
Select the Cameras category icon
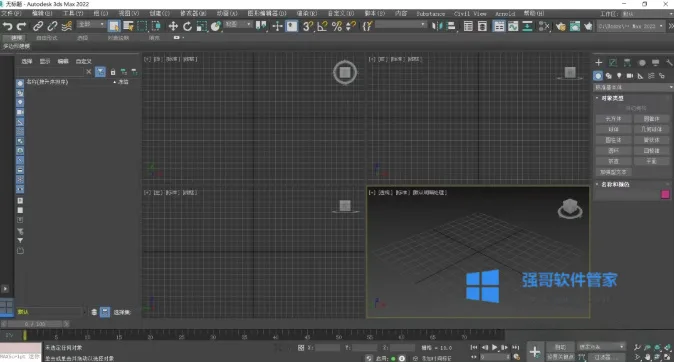pos(630,76)
